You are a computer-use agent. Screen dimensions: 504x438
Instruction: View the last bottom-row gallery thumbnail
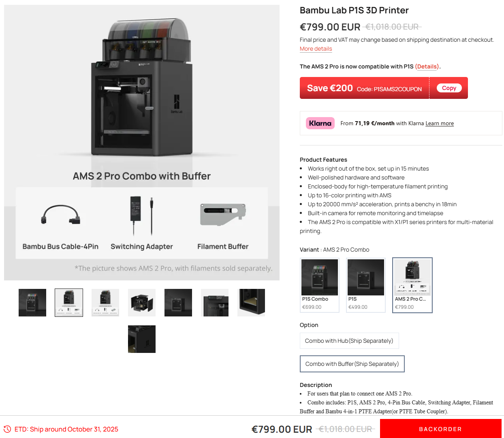142,339
